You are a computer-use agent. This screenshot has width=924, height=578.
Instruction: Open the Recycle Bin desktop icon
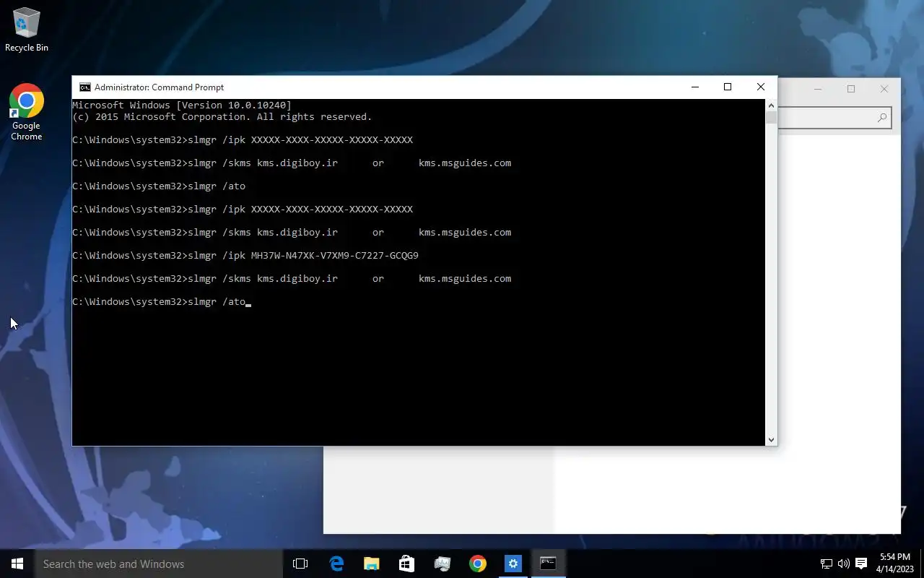point(27,30)
